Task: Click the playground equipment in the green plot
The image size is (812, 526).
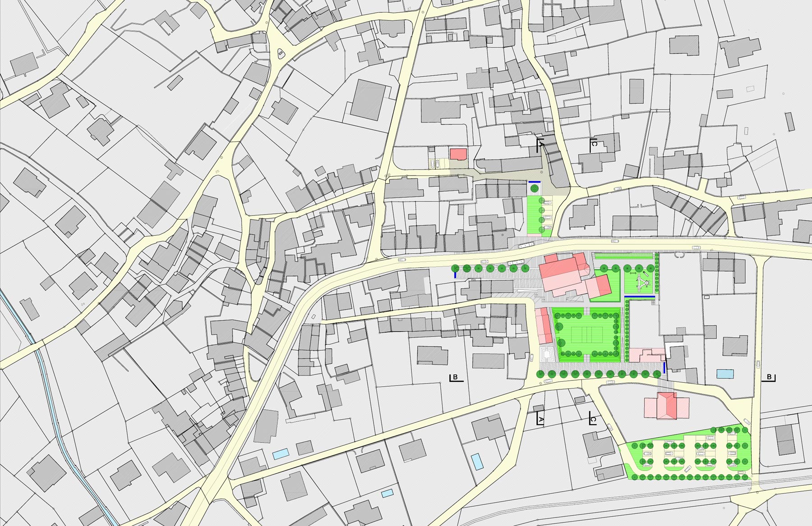Action: (642, 283)
